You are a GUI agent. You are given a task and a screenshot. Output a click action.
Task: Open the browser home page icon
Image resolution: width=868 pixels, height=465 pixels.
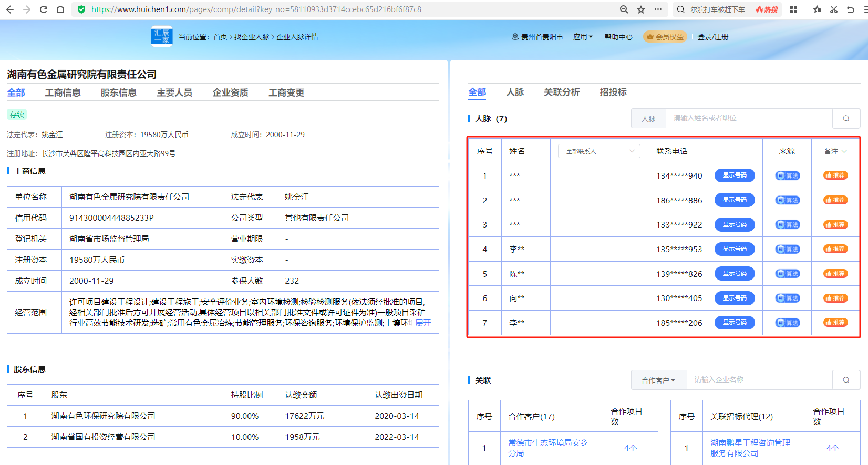(60, 9)
